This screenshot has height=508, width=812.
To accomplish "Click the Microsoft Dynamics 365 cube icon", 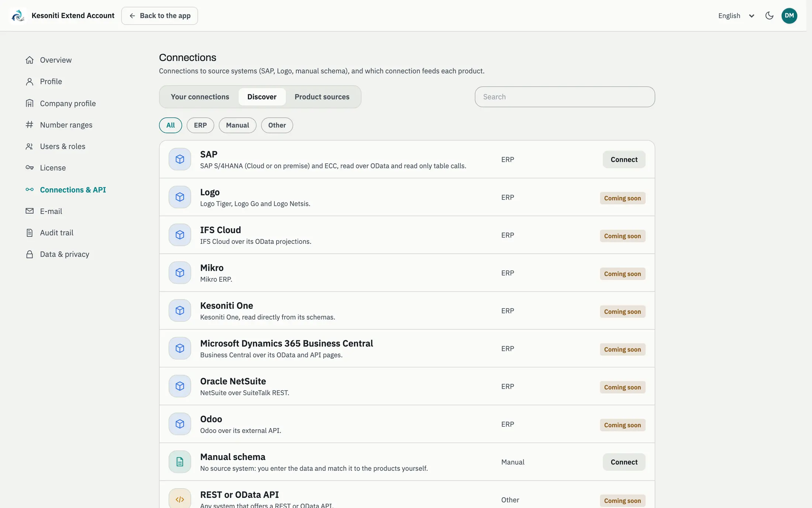I will tap(180, 348).
